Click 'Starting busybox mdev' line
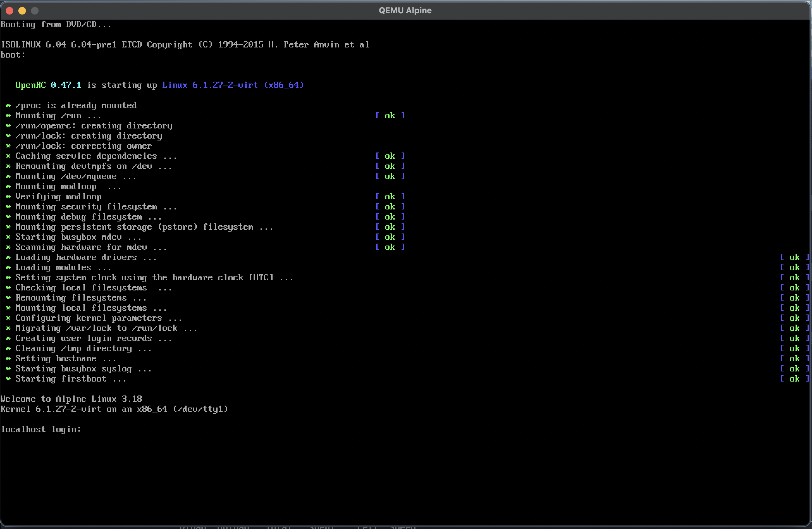Screen dimensions: 812x529 [78, 237]
